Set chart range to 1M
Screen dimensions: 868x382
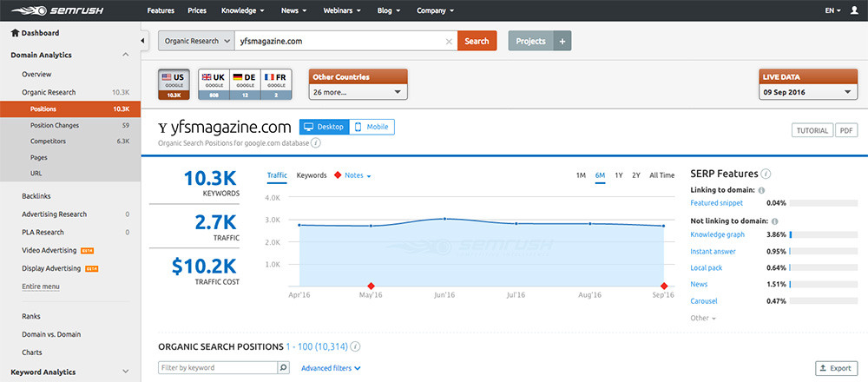pos(581,175)
